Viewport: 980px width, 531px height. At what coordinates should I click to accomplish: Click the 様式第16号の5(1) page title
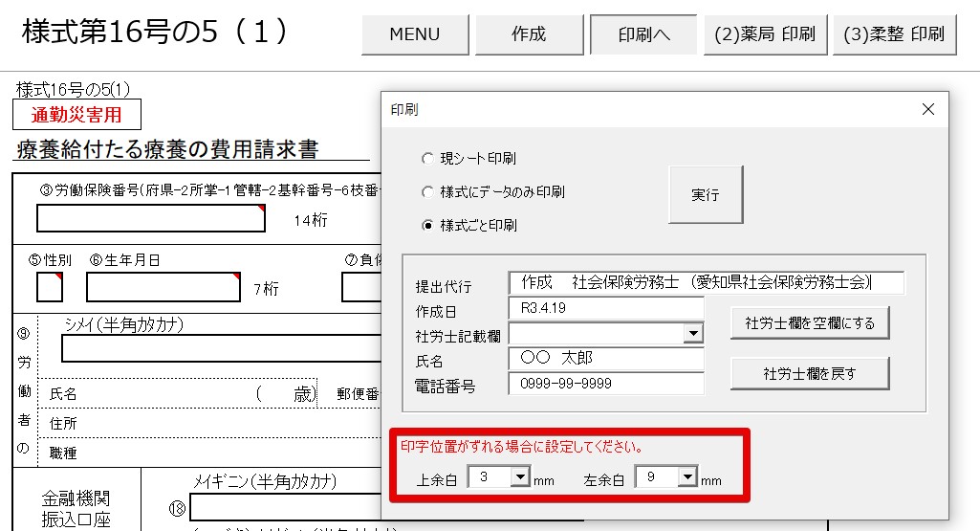[x=155, y=32]
